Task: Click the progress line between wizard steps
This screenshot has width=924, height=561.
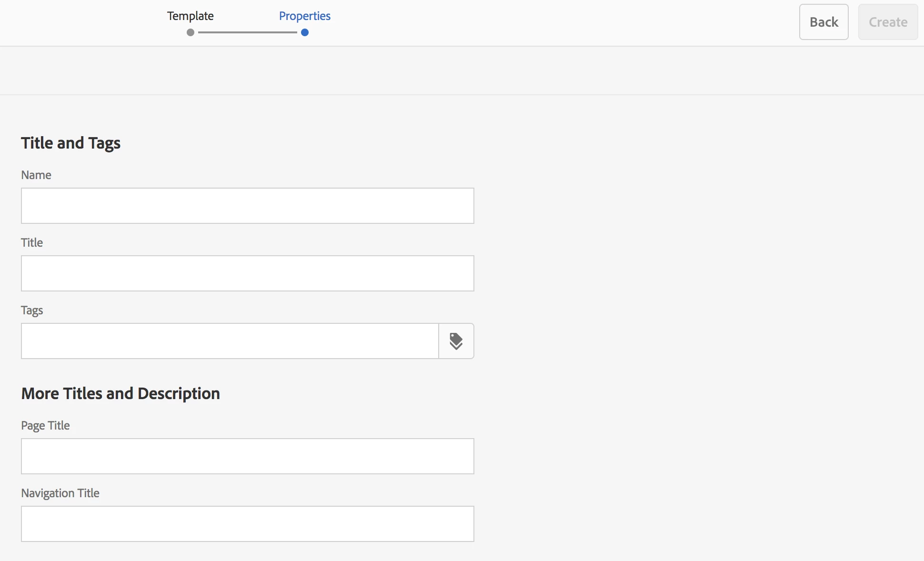Action: pos(248,32)
